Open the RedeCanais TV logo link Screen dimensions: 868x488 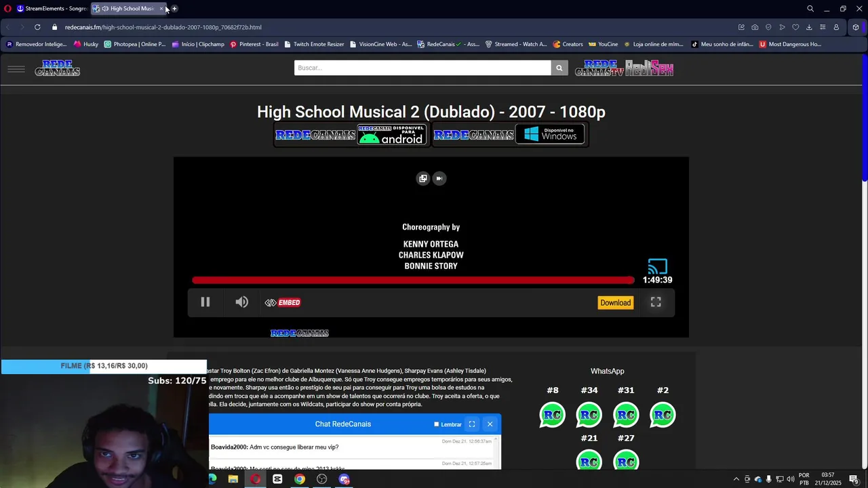[599, 68]
